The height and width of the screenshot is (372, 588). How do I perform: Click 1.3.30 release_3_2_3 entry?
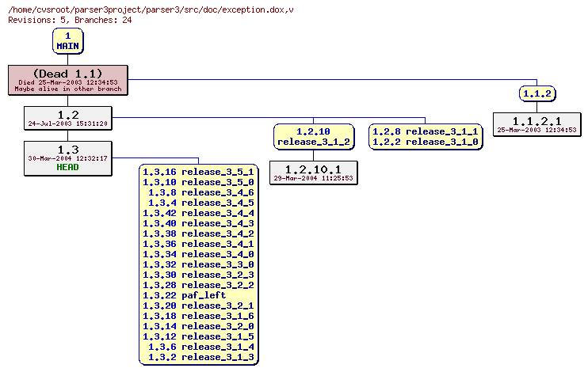tap(198, 275)
